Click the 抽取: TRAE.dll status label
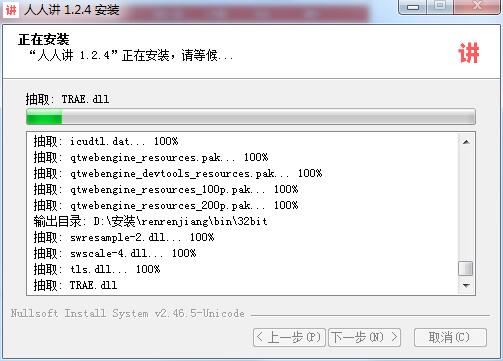Viewport: 503px width, 361px height. pyautogui.click(x=67, y=99)
